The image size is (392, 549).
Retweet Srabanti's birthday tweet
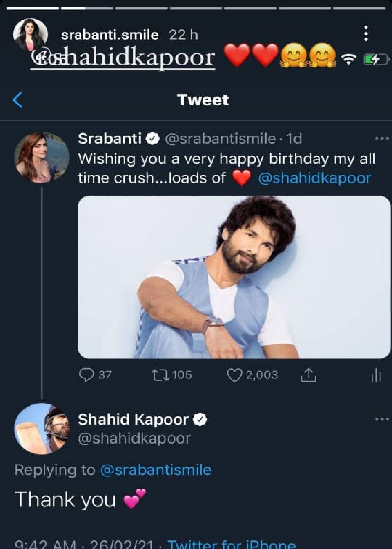point(160,375)
